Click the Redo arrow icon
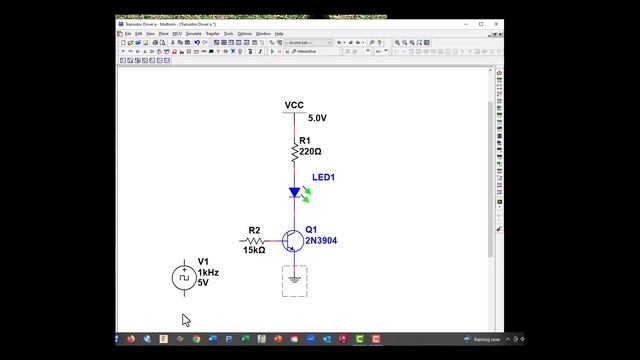This screenshot has width=640, height=360. (204, 42)
